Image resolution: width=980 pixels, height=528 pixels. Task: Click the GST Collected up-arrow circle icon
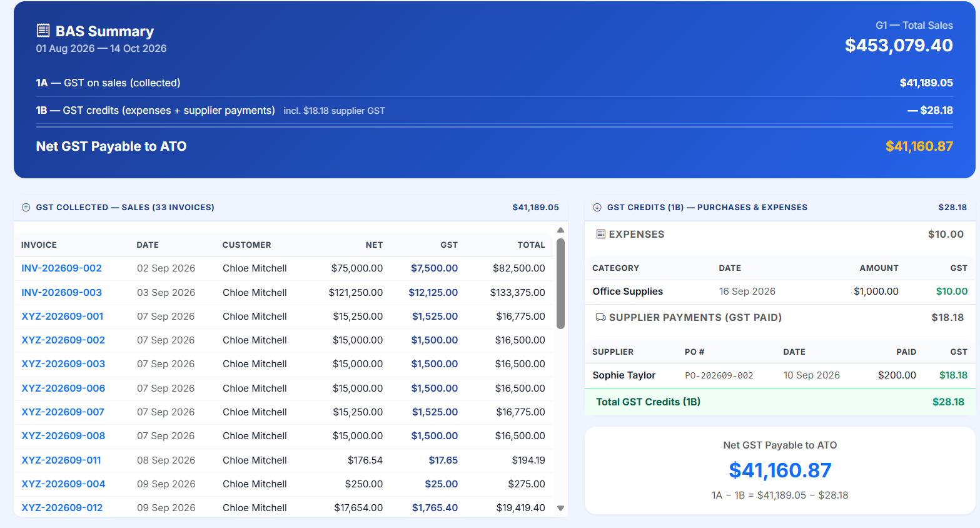pos(26,208)
